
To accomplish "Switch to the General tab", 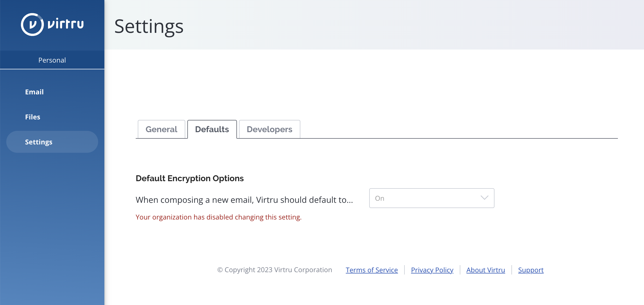I will point(162,129).
